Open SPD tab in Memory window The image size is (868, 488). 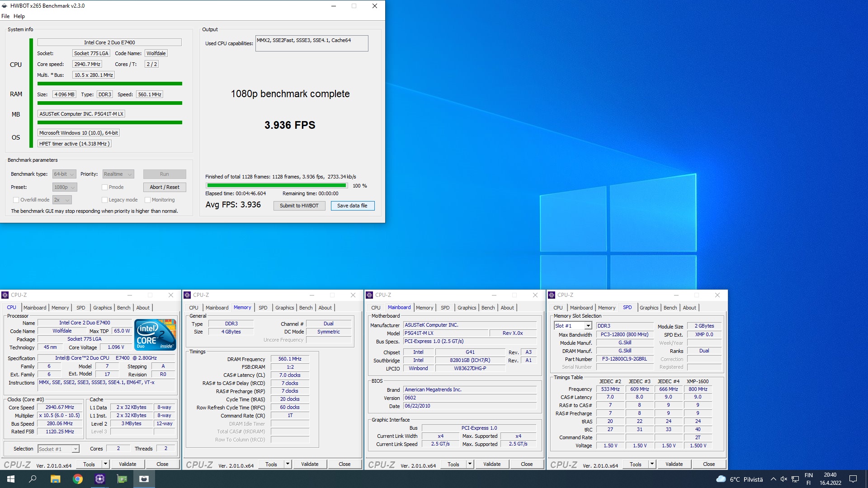263,308
